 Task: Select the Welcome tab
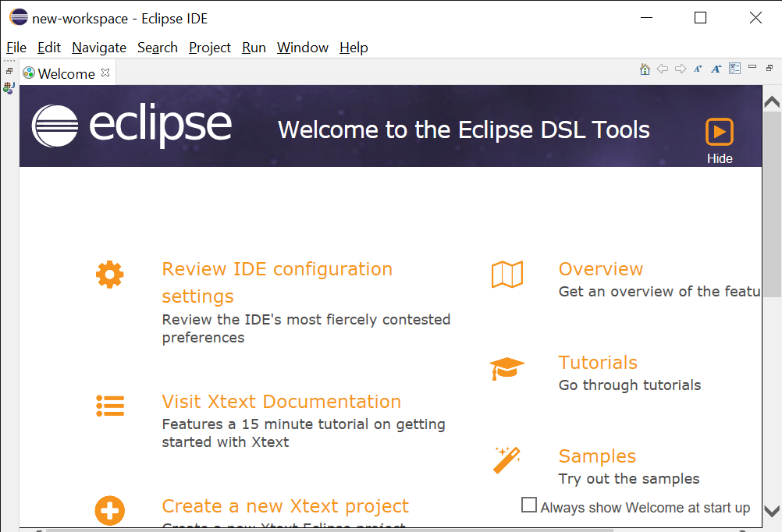pyautogui.click(x=67, y=73)
